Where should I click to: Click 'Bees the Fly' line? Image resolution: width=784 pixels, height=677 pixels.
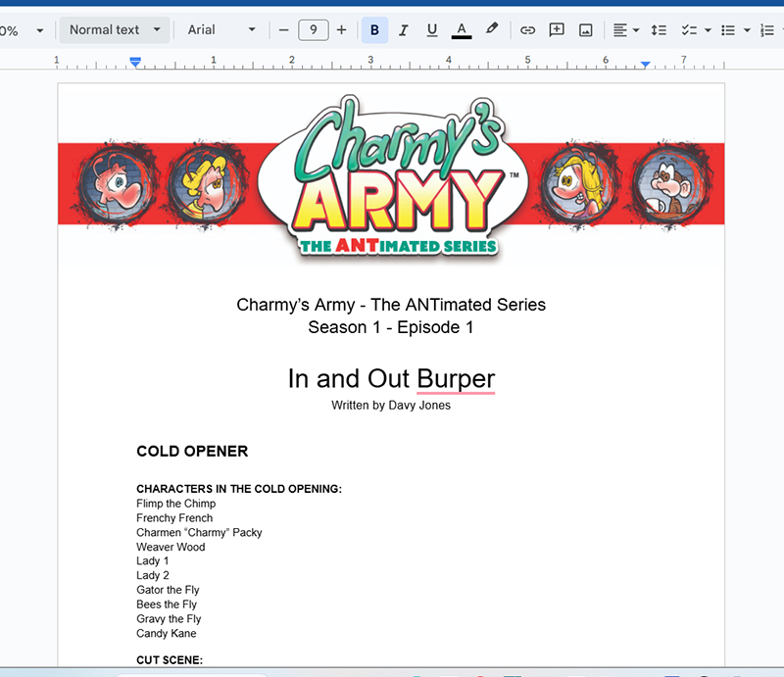[x=167, y=604]
